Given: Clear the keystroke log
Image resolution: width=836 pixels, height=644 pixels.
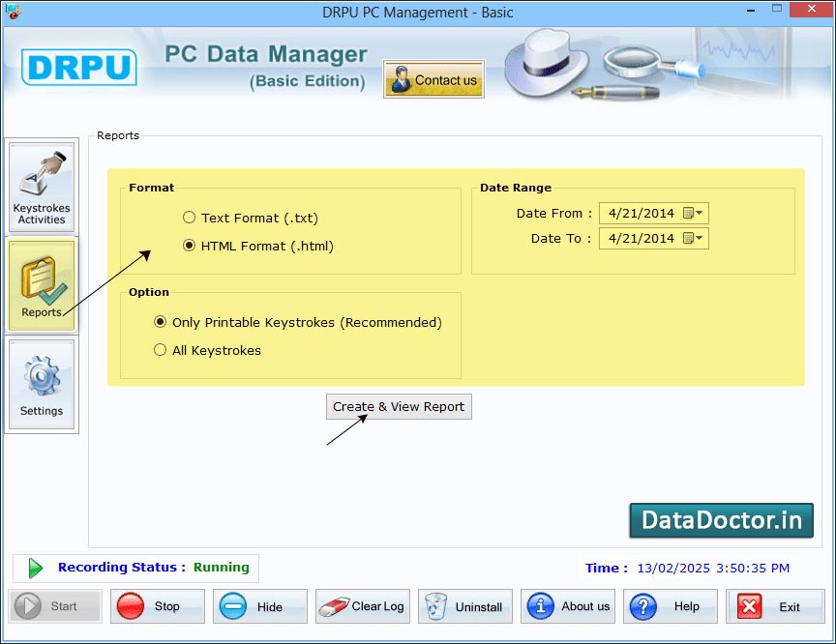Looking at the screenshot, I should (362, 606).
